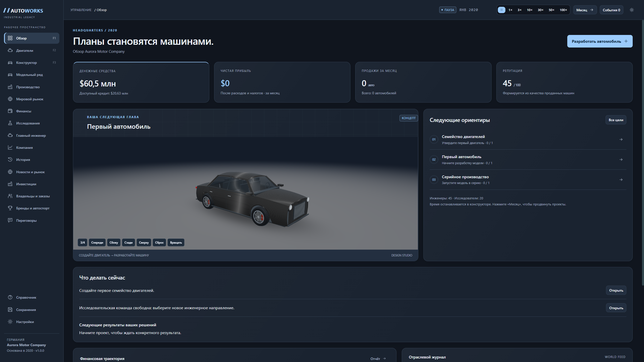Click the Сохранения save disk icon

(10, 310)
